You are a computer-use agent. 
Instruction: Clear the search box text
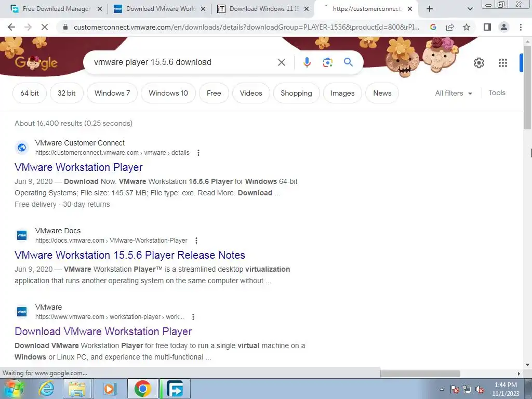coord(281,62)
